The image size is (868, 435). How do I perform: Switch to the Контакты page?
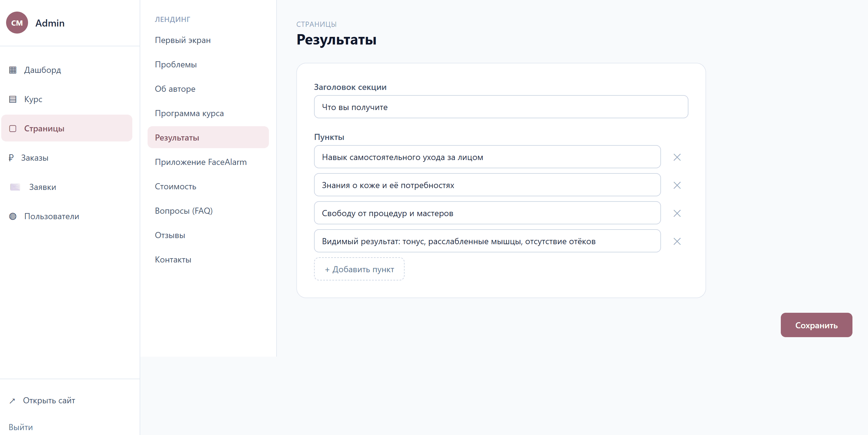click(208, 259)
